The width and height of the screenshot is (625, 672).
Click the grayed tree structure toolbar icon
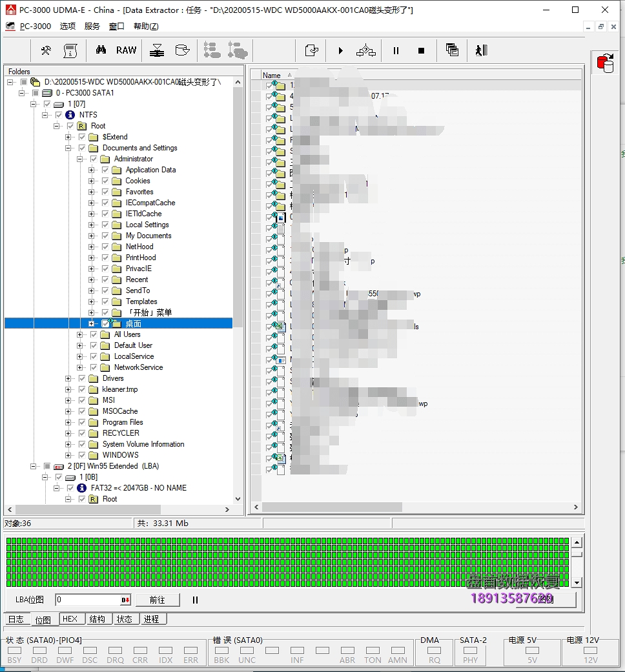[x=212, y=50]
